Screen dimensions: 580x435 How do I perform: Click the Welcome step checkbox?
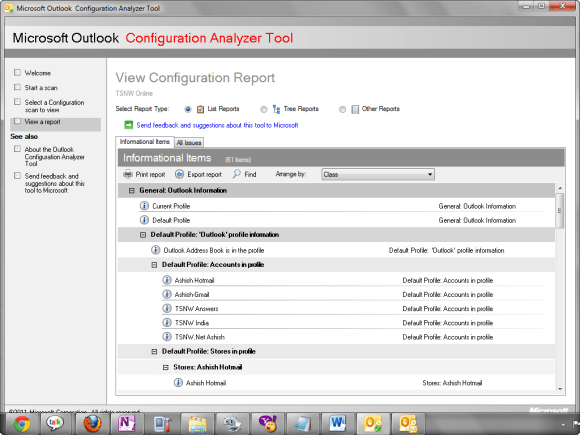click(x=17, y=72)
